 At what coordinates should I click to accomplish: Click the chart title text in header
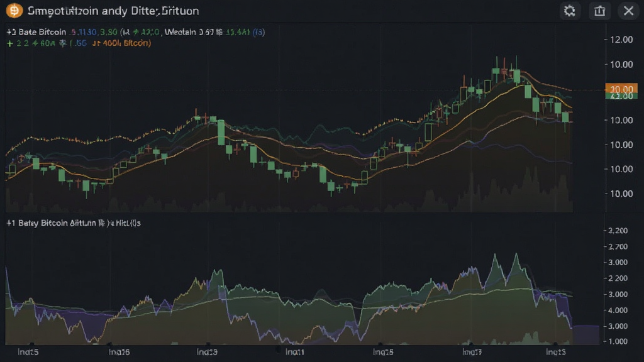point(113,11)
